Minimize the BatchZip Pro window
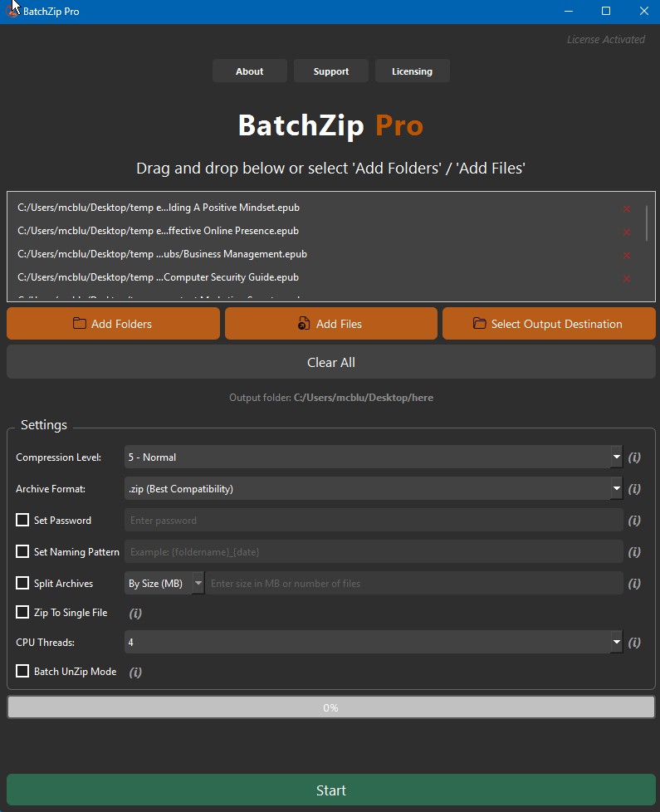The width and height of the screenshot is (660, 812). click(569, 12)
